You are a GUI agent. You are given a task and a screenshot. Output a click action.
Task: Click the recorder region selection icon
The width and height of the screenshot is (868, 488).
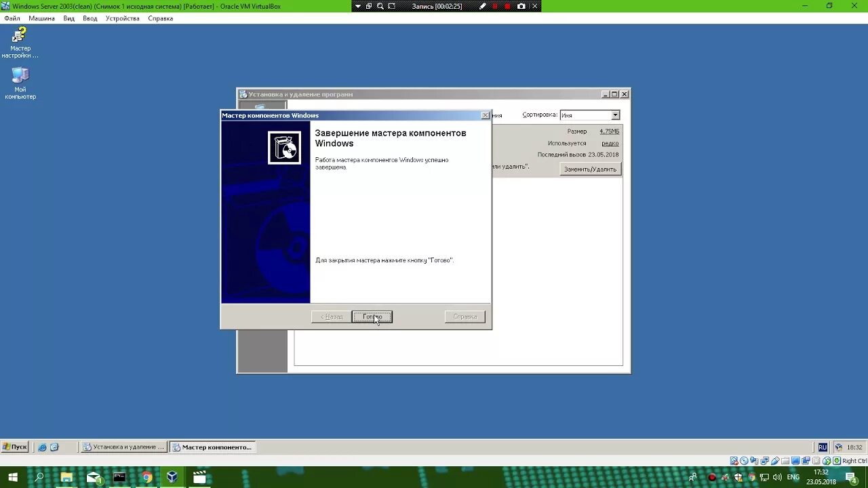(392, 6)
